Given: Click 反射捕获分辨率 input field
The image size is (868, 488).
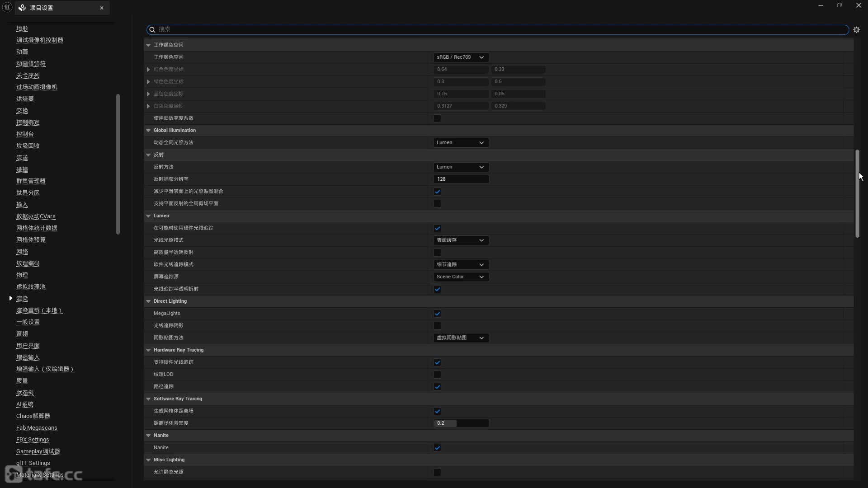Looking at the screenshot, I should click(461, 179).
